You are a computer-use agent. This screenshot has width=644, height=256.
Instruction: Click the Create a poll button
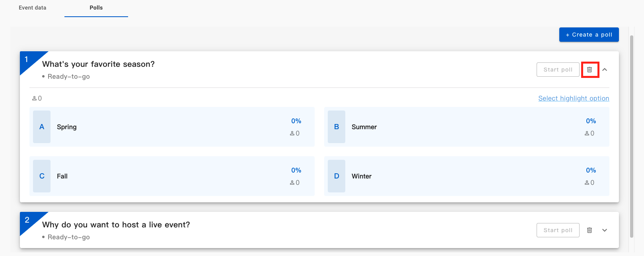pyautogui.click(x=589, y=35)
